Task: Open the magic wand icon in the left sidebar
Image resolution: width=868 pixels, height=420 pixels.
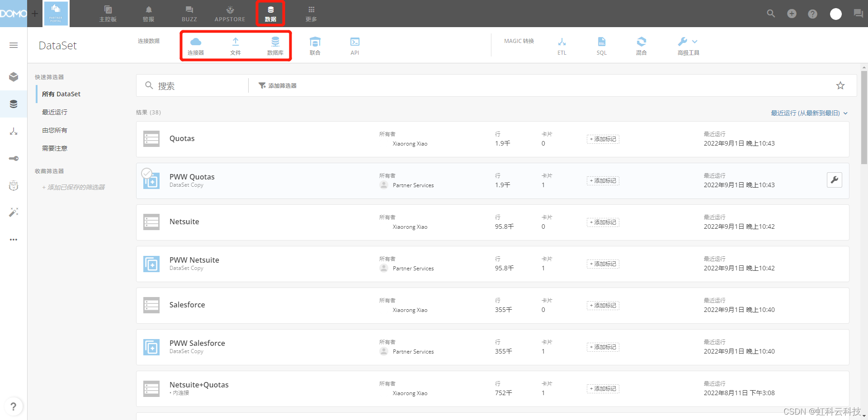Action: (x=14, y=212)
